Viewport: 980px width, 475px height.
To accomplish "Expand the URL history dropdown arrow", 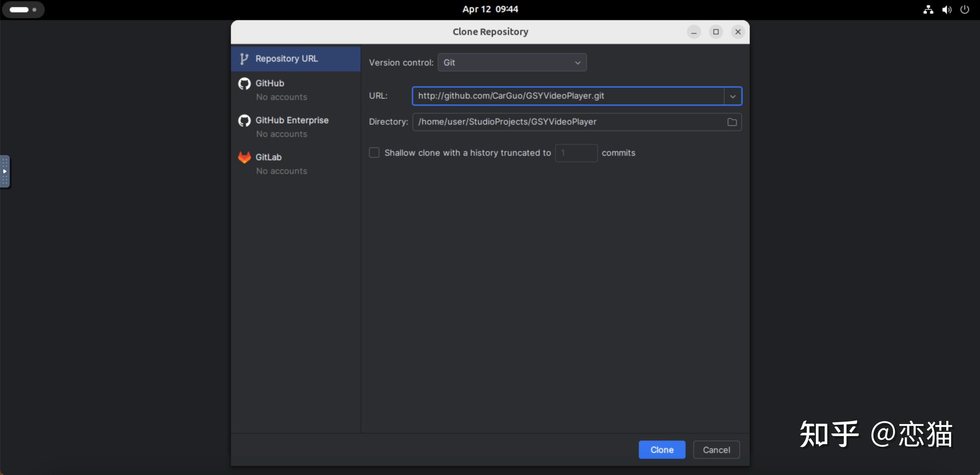I will pos(733,96).
